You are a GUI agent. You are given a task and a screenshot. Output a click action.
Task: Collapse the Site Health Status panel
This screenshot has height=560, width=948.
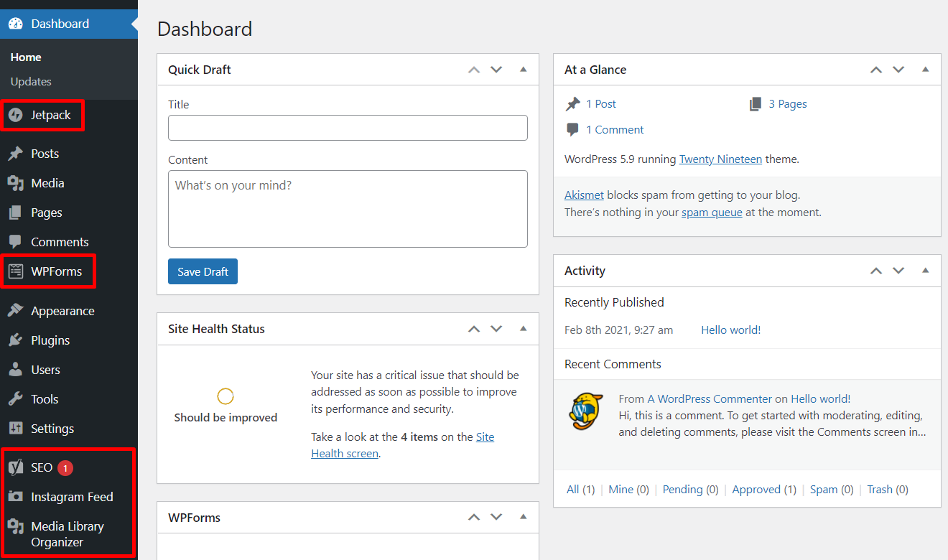524,329
